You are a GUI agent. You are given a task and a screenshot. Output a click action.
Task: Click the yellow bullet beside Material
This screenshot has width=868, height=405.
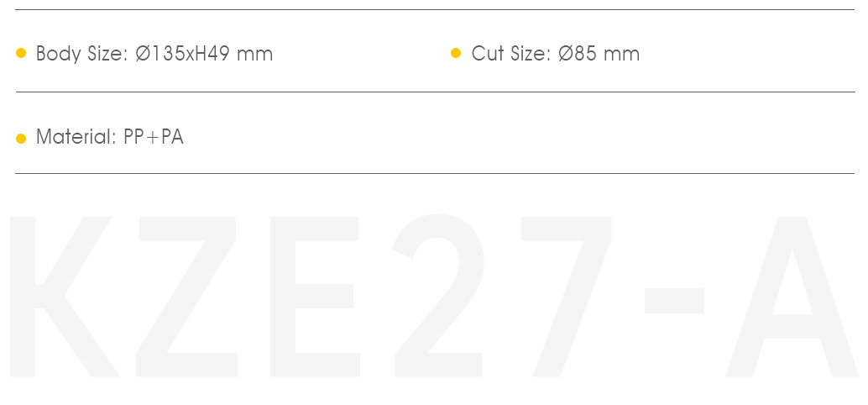click(x=21, y=138)
